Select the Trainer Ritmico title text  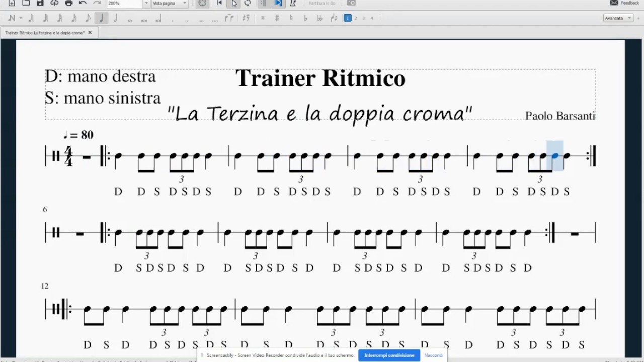click(320, 78)
